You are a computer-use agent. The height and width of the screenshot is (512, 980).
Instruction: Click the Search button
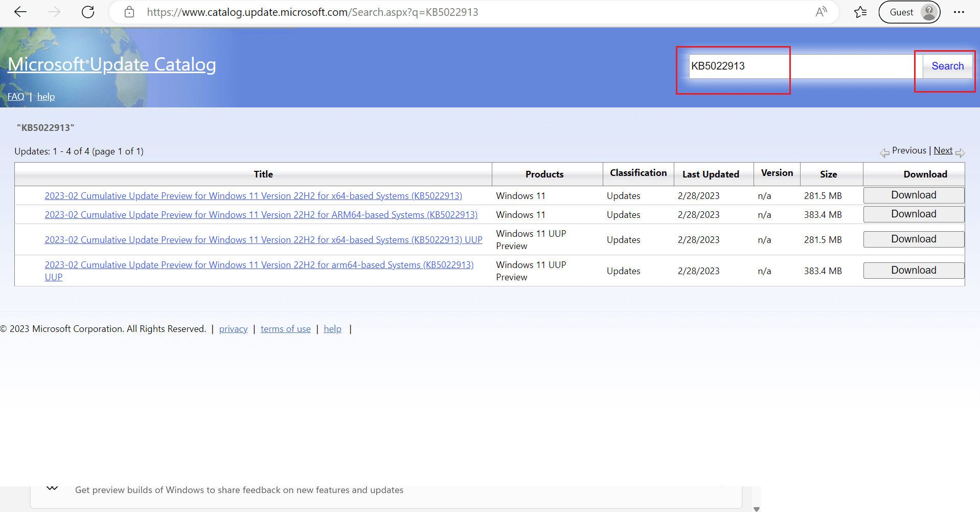click(947, 66)
